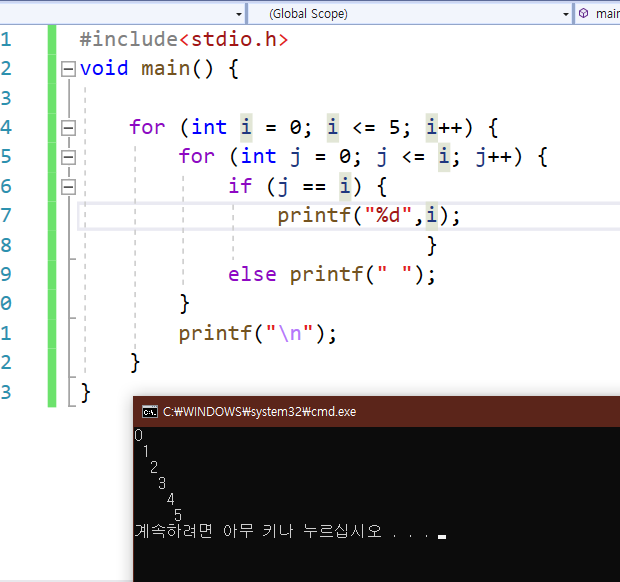Click the final closing brace of main

click(85, 393)
